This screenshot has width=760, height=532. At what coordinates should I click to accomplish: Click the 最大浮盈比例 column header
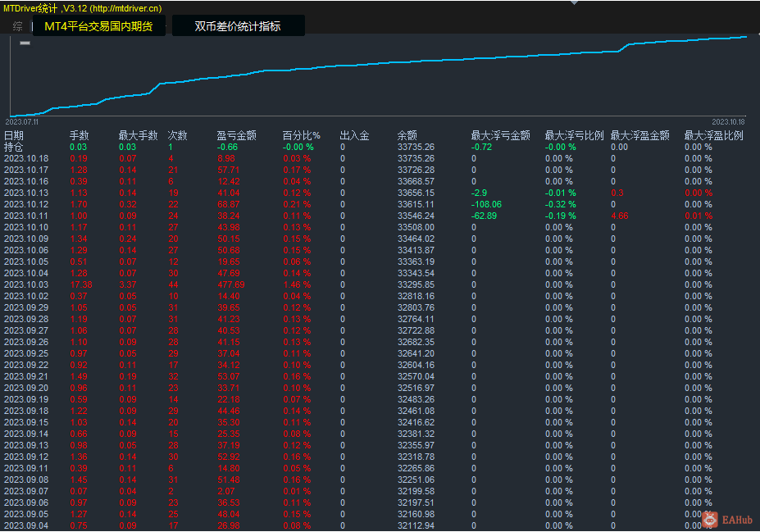713,136
